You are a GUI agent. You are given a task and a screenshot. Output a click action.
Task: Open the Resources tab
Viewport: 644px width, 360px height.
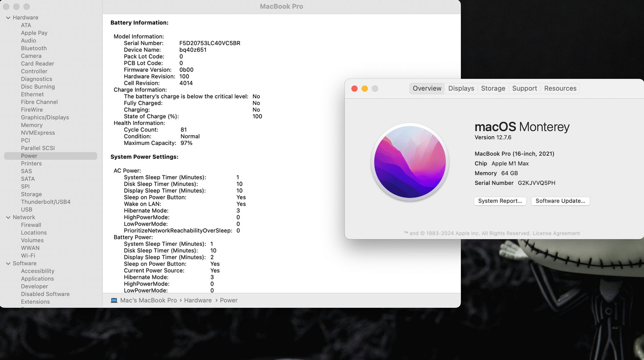click(560, 88)
